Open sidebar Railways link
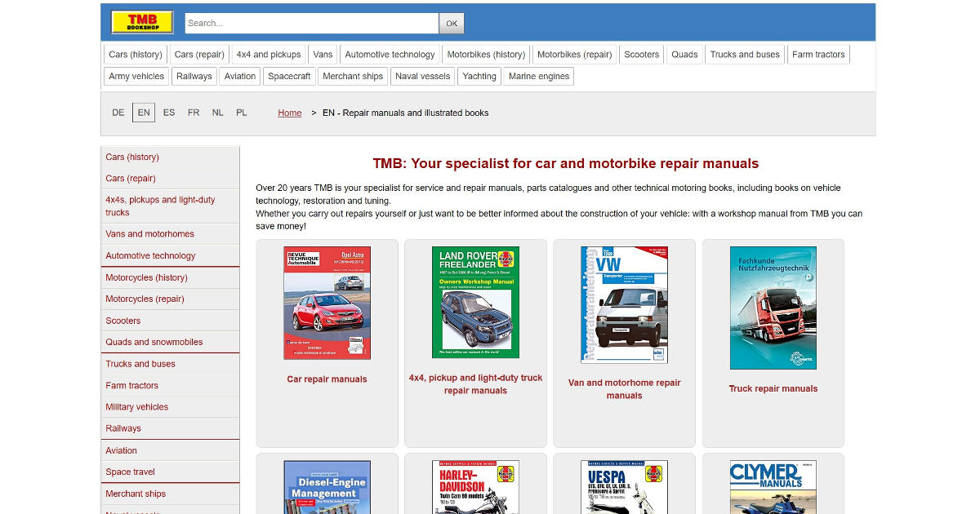This screenshot has width=980, height=514. (170, 428)
